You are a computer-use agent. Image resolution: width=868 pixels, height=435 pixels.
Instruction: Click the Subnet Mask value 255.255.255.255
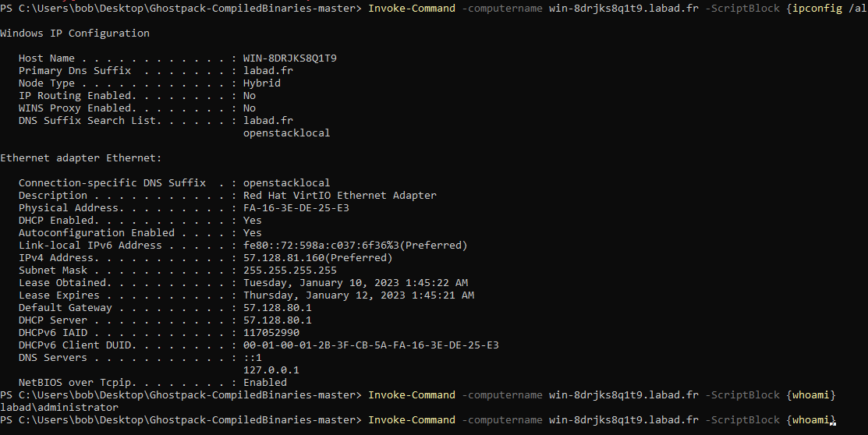(x=289, y=271)
